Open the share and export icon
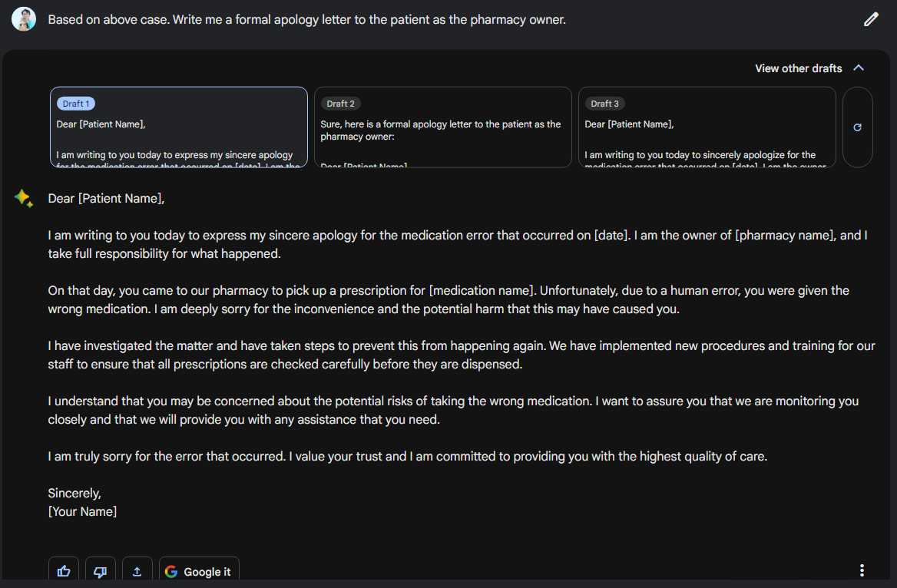 [x=137, y=571]
